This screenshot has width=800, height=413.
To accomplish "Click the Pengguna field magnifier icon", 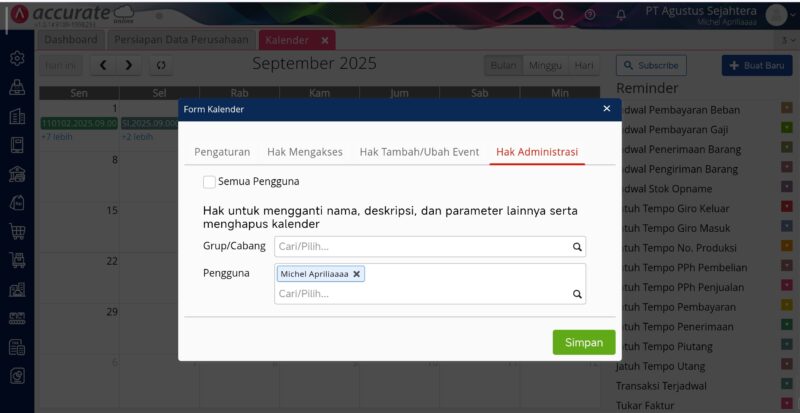I will click(576, 294).
